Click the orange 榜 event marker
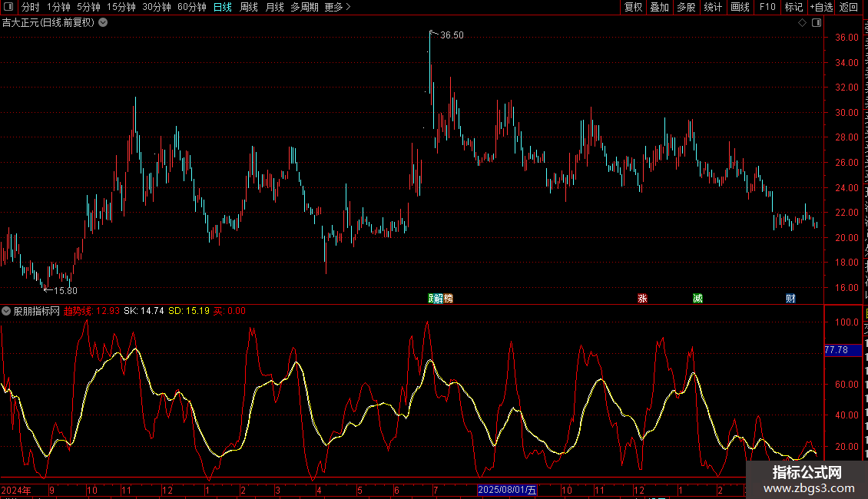868x499 pixels. tap(449, 299)
